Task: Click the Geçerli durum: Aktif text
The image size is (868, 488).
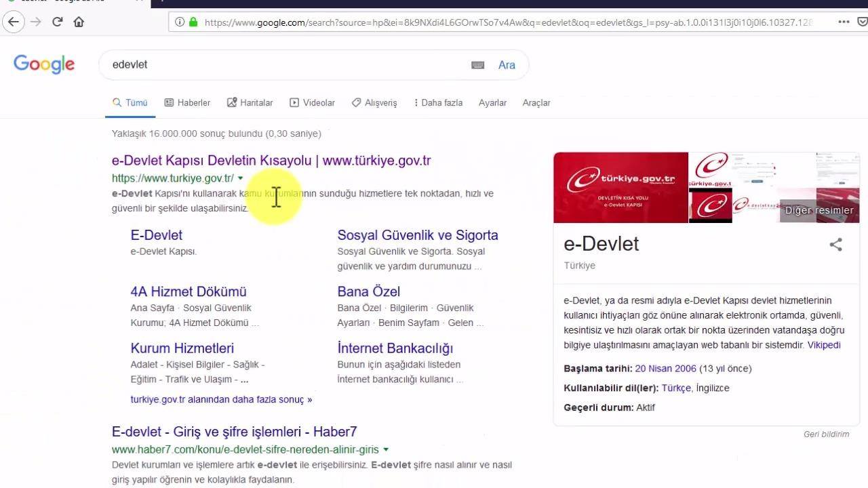Action: [x=609, y=408]
